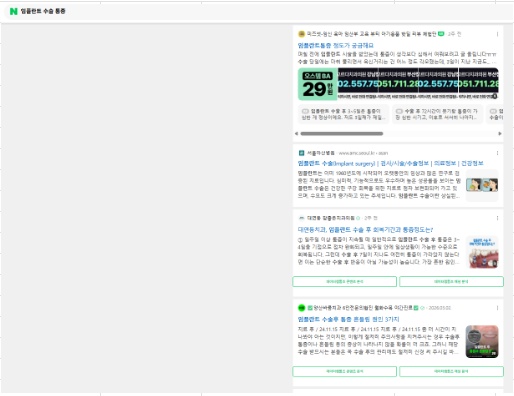Screen dimensions: 514x396
Task: Open more options for the Seoul Asan hospital result
Action: pyautogui.click(x=497, y=153)
